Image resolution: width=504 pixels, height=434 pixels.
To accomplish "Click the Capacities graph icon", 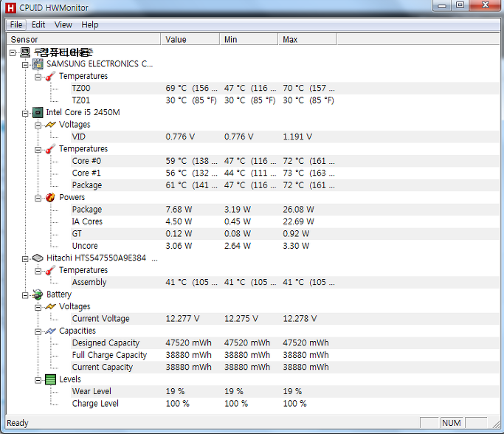I will 50,331.
